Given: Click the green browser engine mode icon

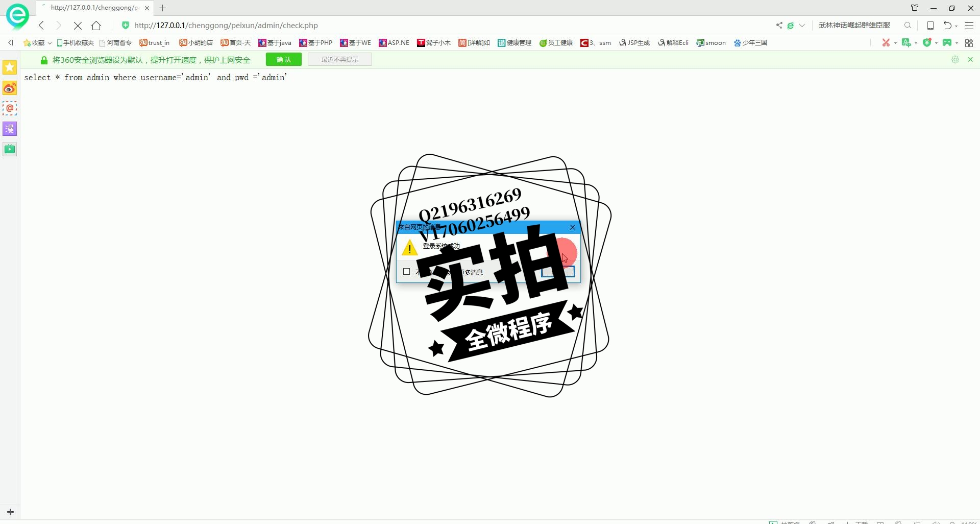Looking at the screenshot, I should (791, 25).
